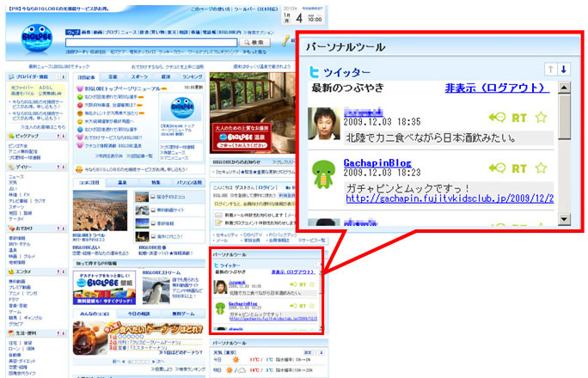The height and width of the screenshot is (378, 588).
Task: Open 無料動画 link under エンタメ
Action: coord(17,281)
